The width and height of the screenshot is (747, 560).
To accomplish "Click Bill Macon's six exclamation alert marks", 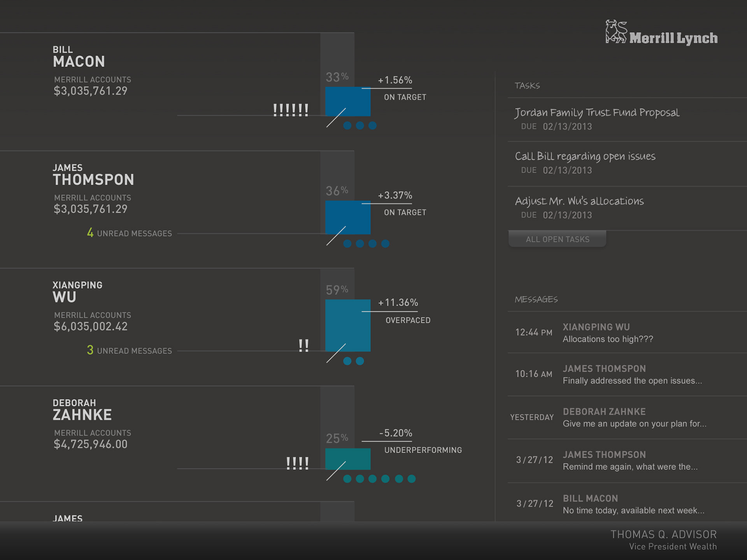I will coord(291,110).
